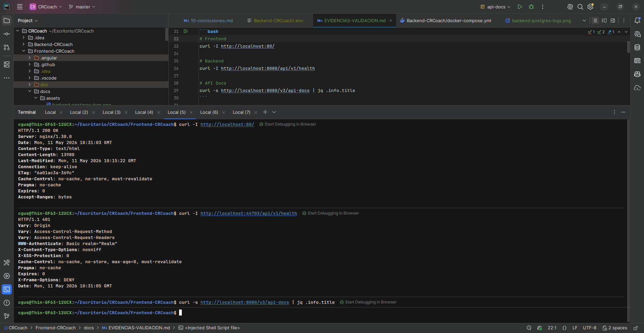Open the backend-postgres-logs.png tab
The width and height of the screenshot is (644, 333).
(538, 20)
